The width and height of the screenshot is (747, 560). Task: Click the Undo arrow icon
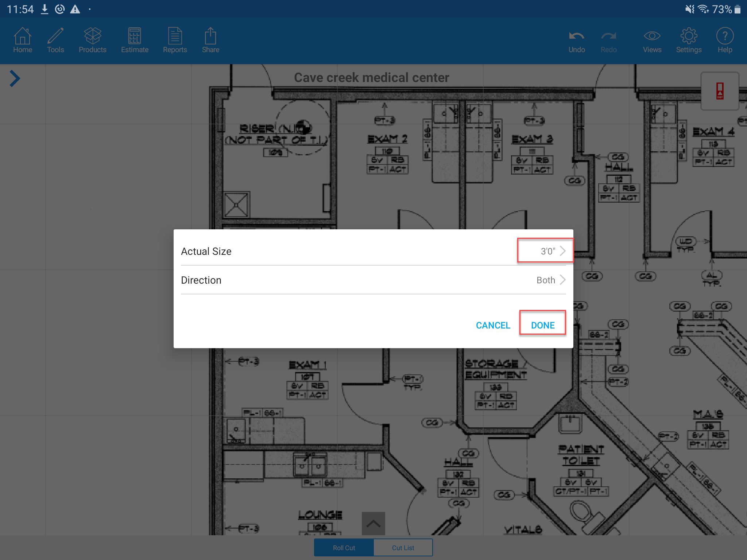(576, 40)
